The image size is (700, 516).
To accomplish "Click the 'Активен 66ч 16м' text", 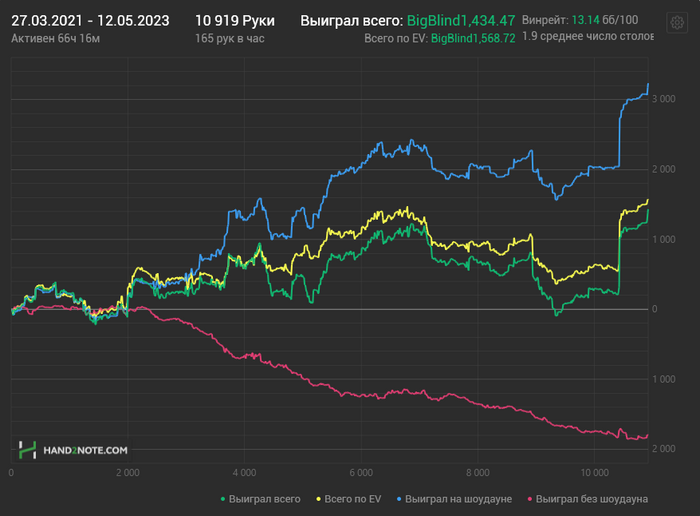I will tap(55, 39).
